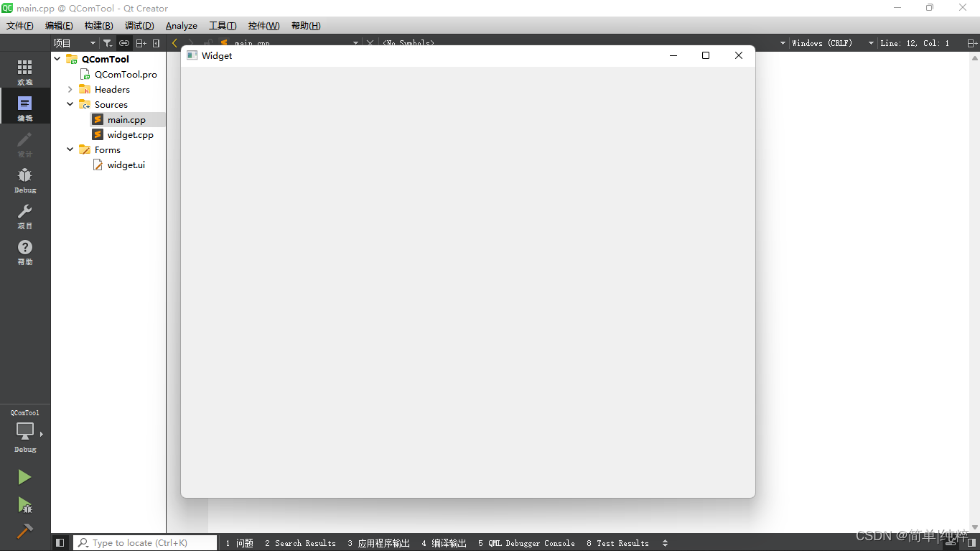Click the filter tree icon in project pane
Screen dimensions: 980x551
pyautogui.click(x=107, y=43)
